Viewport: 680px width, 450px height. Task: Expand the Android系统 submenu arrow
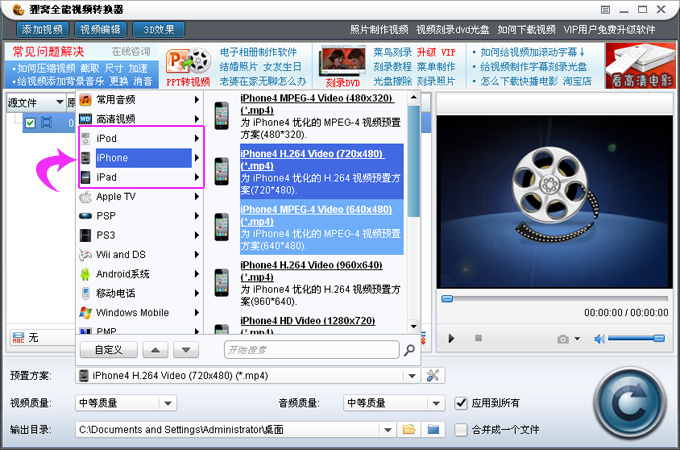click(x=197, y=274)
